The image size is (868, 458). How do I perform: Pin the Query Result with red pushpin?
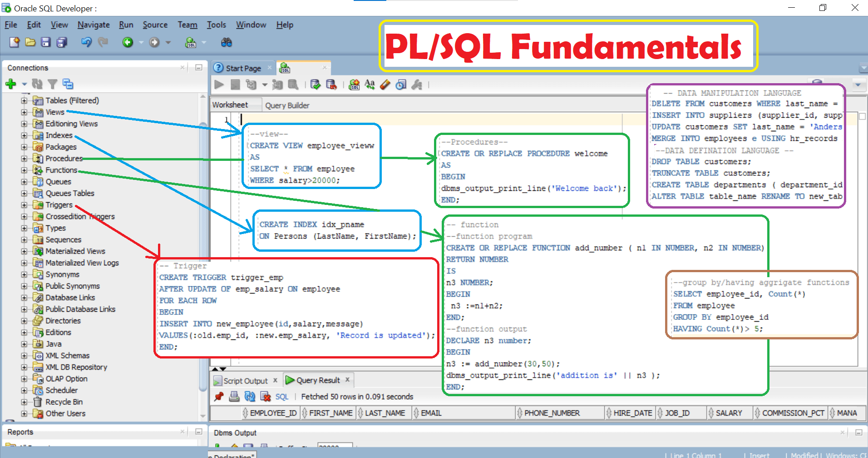[219, 397]
